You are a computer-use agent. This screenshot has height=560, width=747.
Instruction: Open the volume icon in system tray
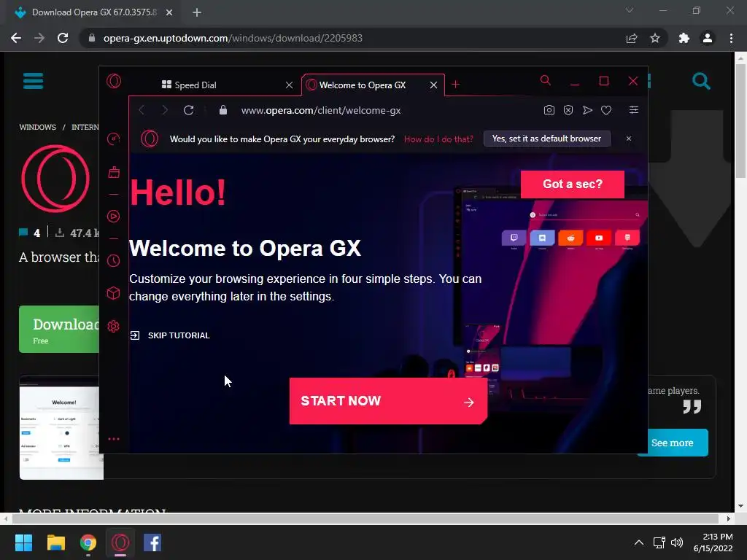click(x=676, y=542)
